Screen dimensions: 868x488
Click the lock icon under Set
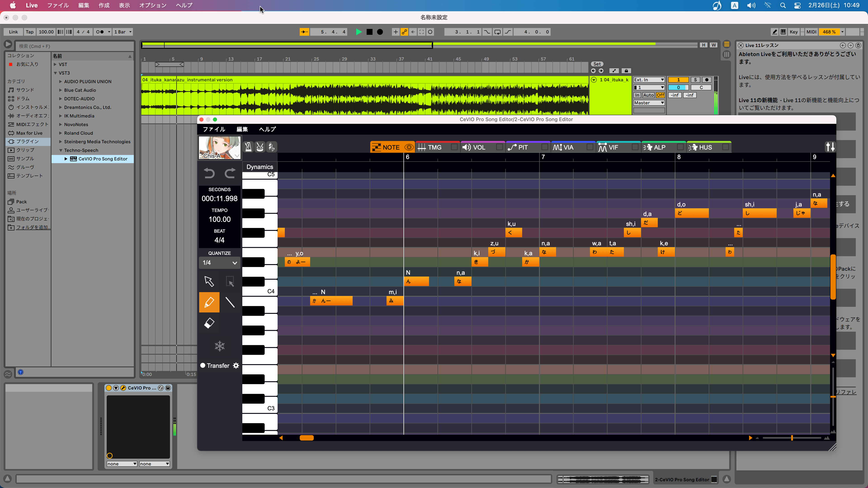[x=626, y=71]
